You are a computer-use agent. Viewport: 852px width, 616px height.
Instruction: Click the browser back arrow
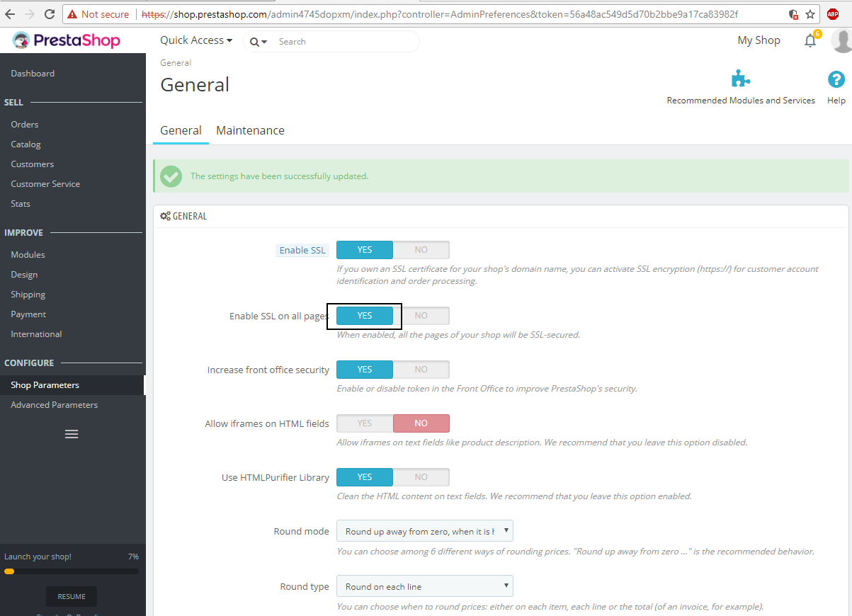click(10, 14)
